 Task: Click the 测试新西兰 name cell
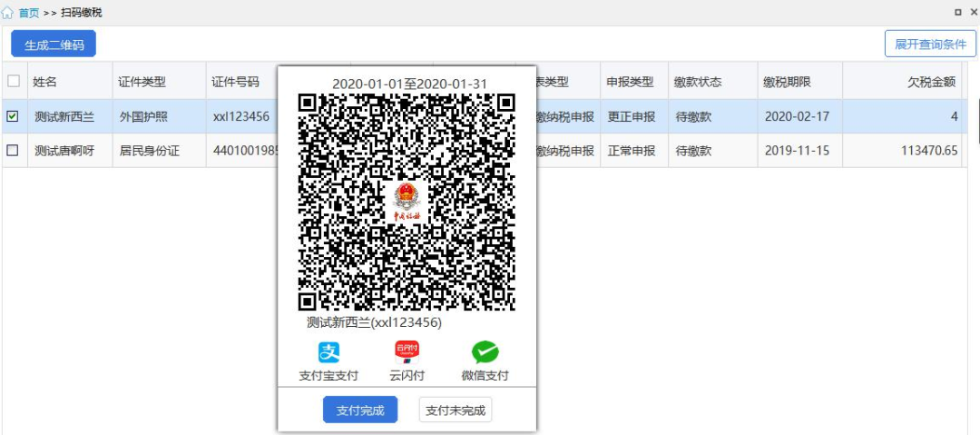coord(70,116)
